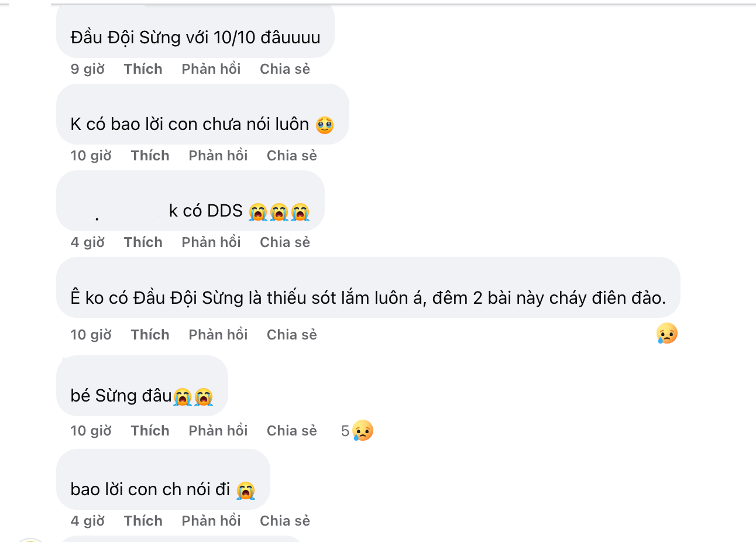Like the 'Ê ko có Đầu Đội Sừng' comment
Viewport: 756px width, 542px height.
pos(150,335)
